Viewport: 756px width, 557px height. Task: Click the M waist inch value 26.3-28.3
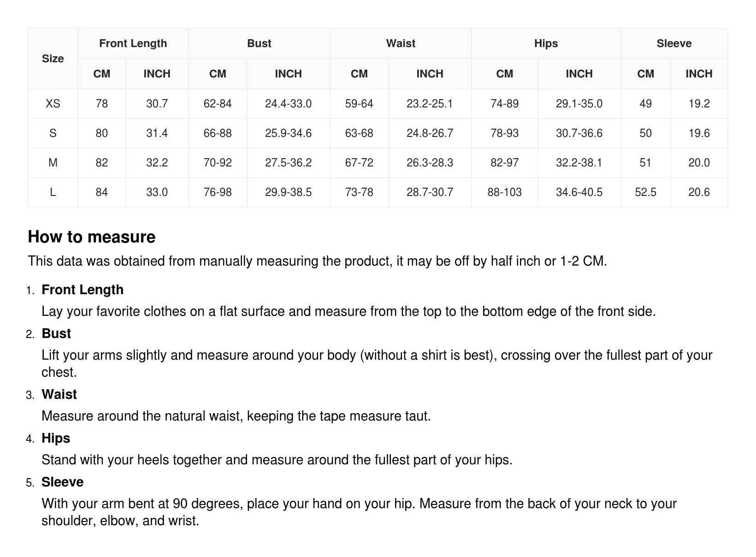(x=430, y=163)
